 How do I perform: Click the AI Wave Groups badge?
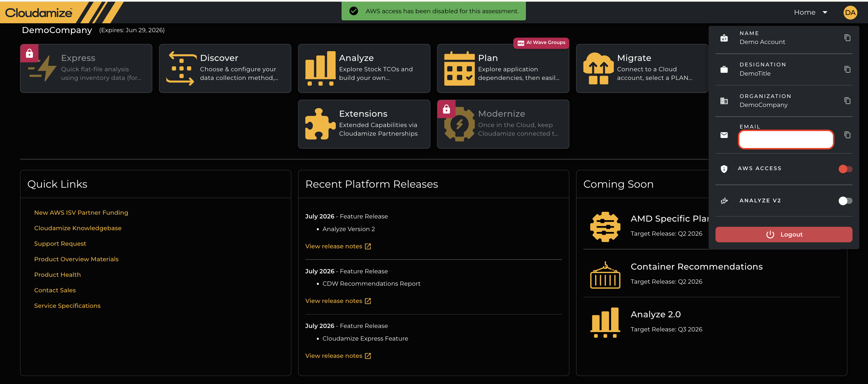coord(541,43)
